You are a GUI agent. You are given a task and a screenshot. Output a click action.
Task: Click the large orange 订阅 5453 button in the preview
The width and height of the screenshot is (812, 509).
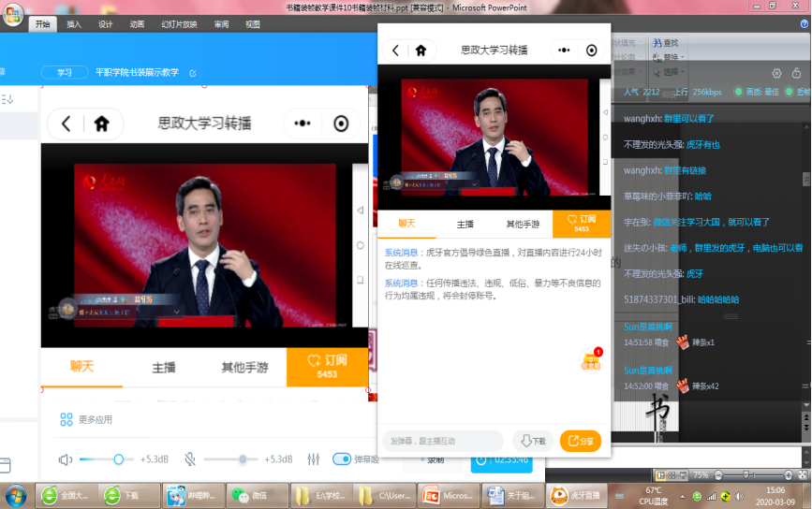[x=327, y=367]
